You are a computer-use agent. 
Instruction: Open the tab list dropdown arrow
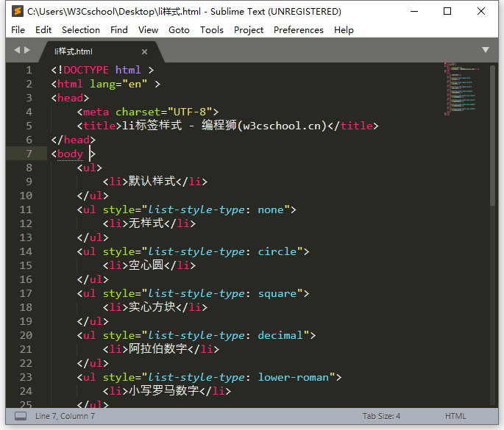pos(486,50)
